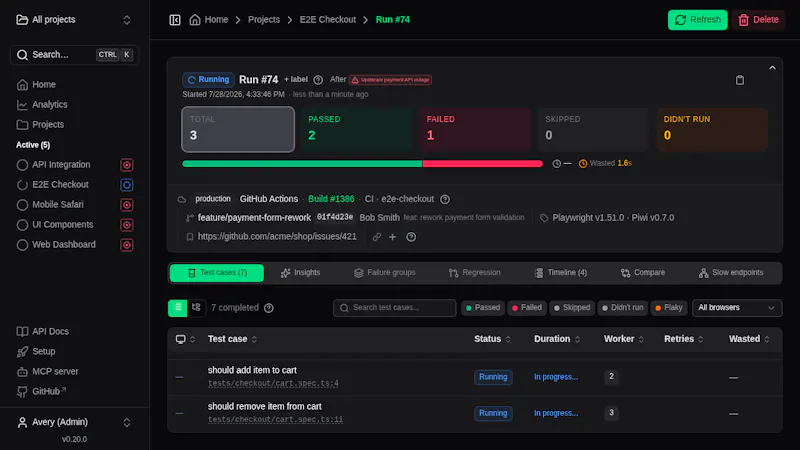Viewport: 800px width, 450px height.
Task: Click the Web Dashboard red status icon
Action: point(127,245)
